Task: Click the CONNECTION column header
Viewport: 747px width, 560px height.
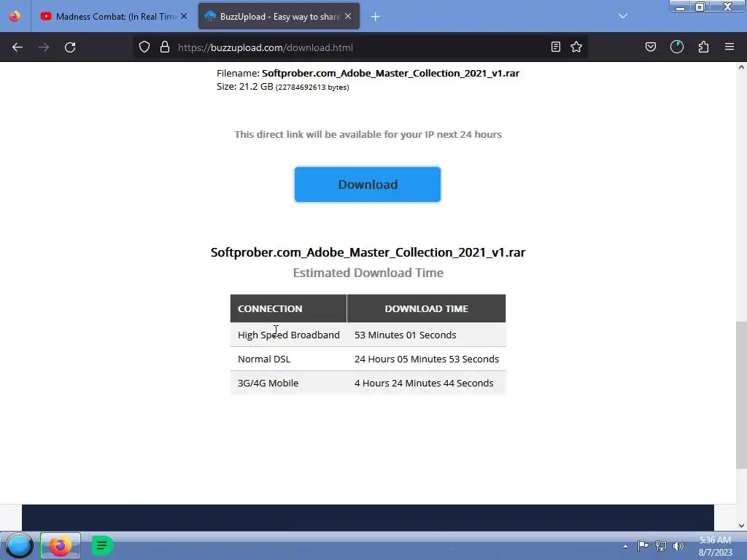Action: click(289, 308)
